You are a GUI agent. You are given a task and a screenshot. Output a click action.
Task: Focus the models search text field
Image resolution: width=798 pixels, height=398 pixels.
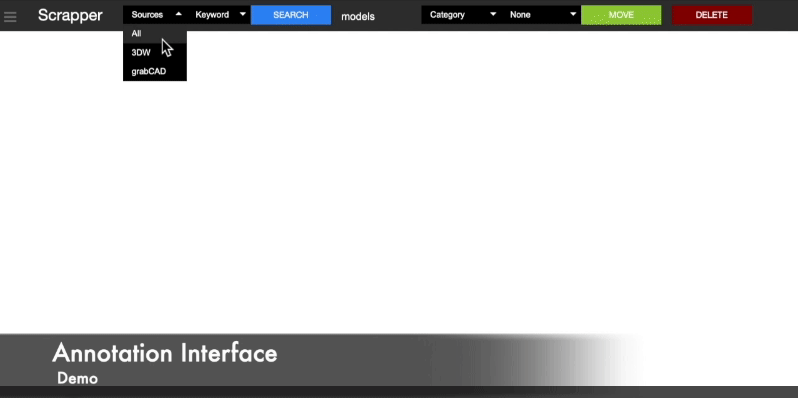358,16
